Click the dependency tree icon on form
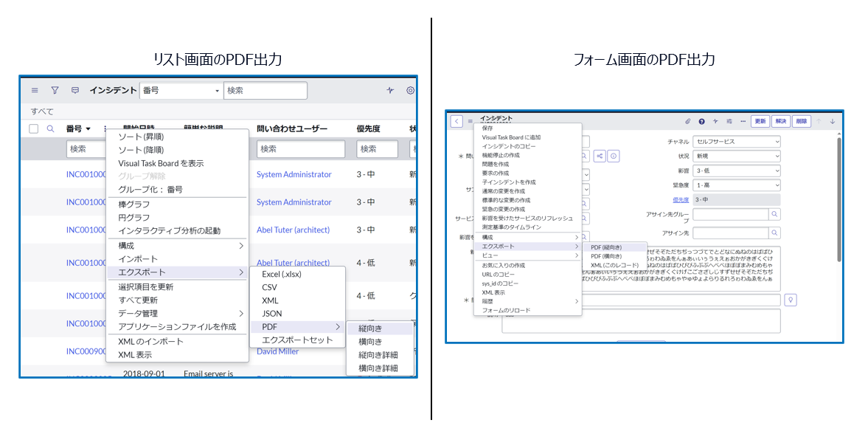Screen dimensions: 868x423 pyautogui.click(x=600, y=157)
